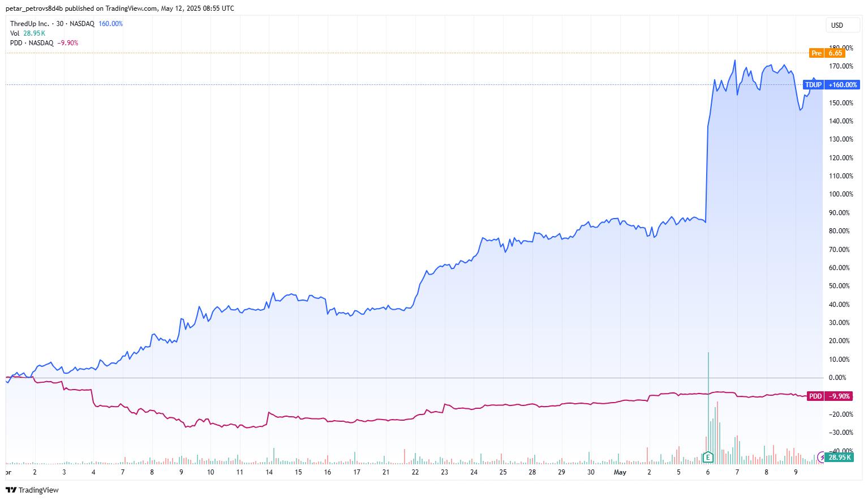Click the 10.00% price scale label
This screenshot has height=500, width=868.
(x=840, y=360)
